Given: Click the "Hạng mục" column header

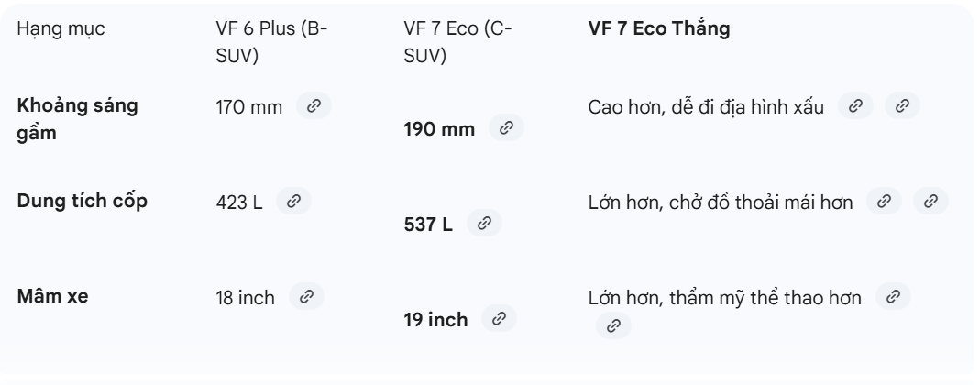Looking at the screenshot, I should (x=61, y=29).
